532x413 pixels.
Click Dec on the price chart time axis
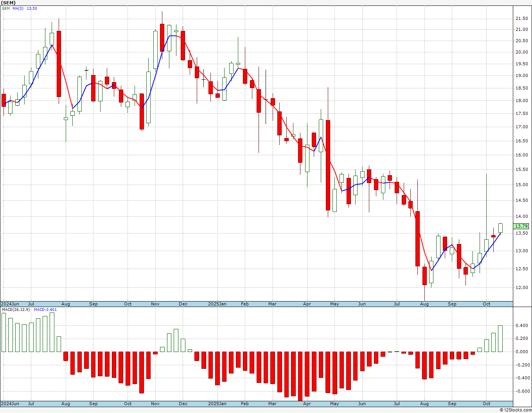coord(183,304)
